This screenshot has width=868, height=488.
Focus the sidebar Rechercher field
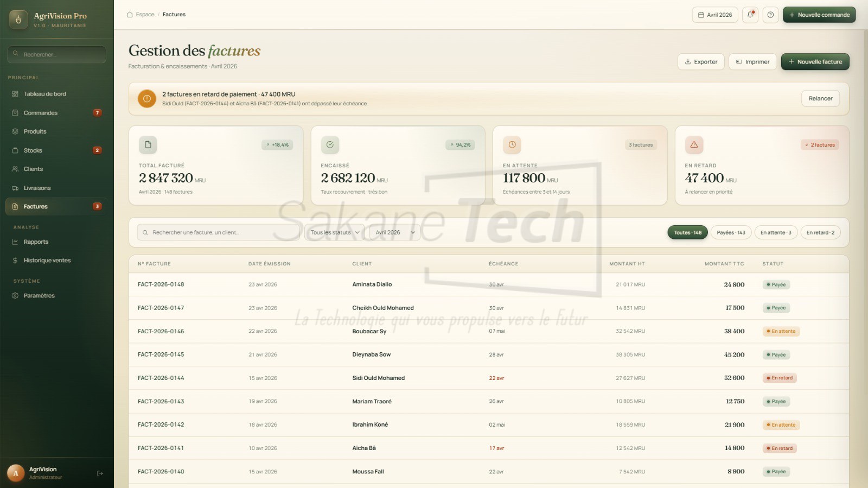(x=56, y=54)
